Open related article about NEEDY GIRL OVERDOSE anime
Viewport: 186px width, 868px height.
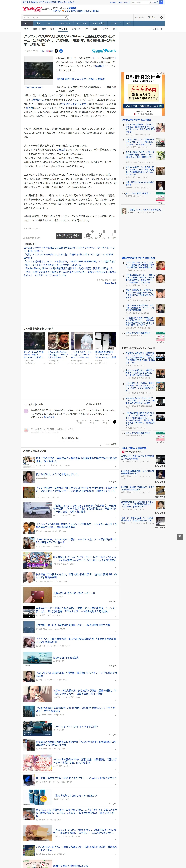[70, 263]
